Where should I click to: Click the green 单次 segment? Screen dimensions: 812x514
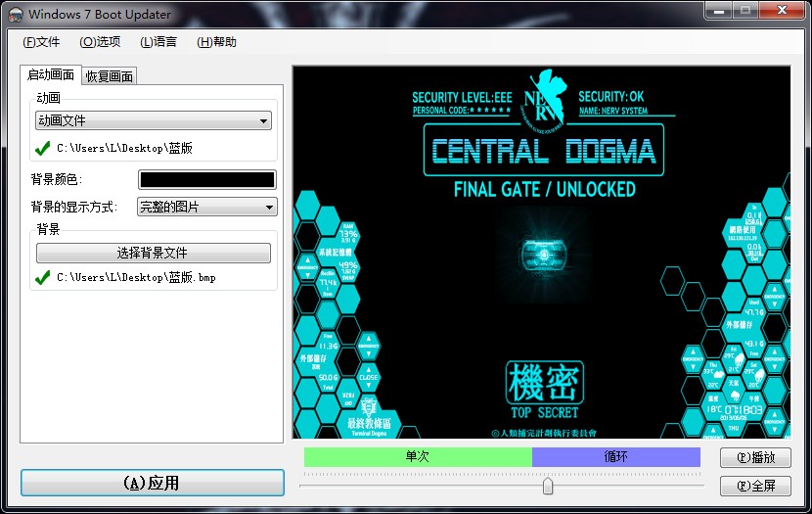(x=418, y=457)
